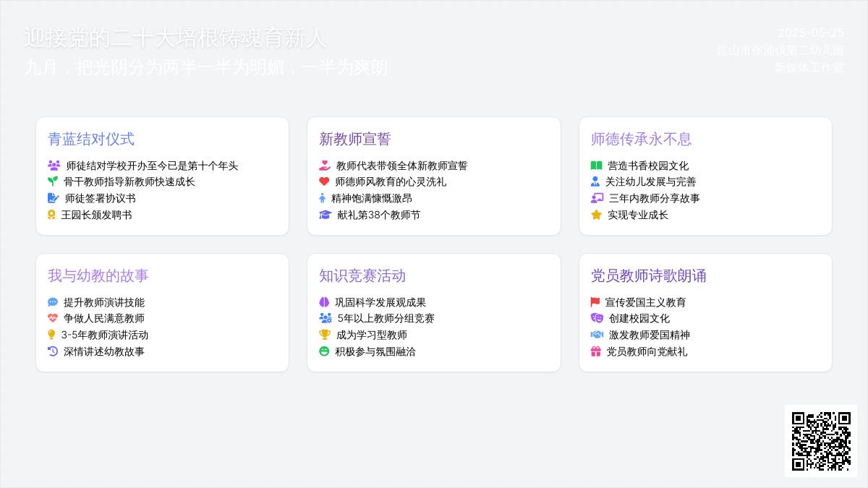Click the group icon beside 5年以上教师分组竞赛
The width and height of the screenshot is (868, 488).
[x=325, y=318]
